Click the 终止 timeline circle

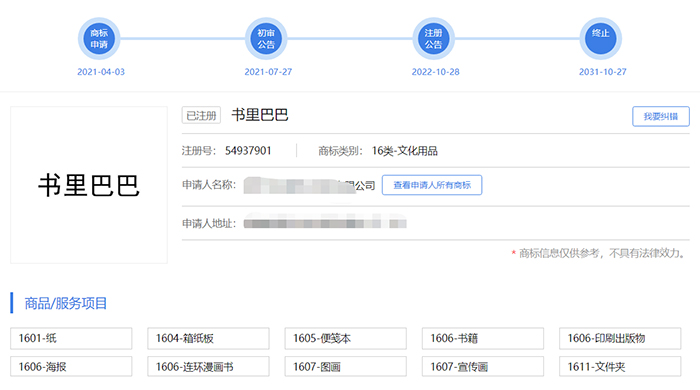(600, 39)
